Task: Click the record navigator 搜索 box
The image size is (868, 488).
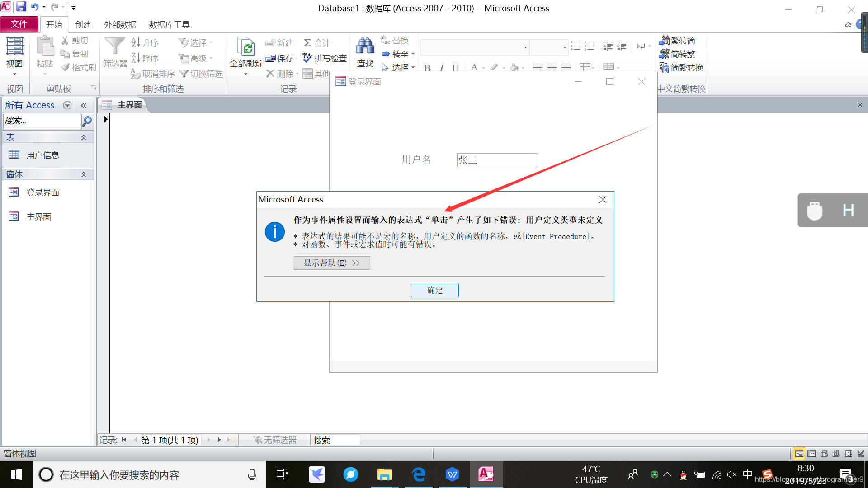Action: tap(336, 440)
